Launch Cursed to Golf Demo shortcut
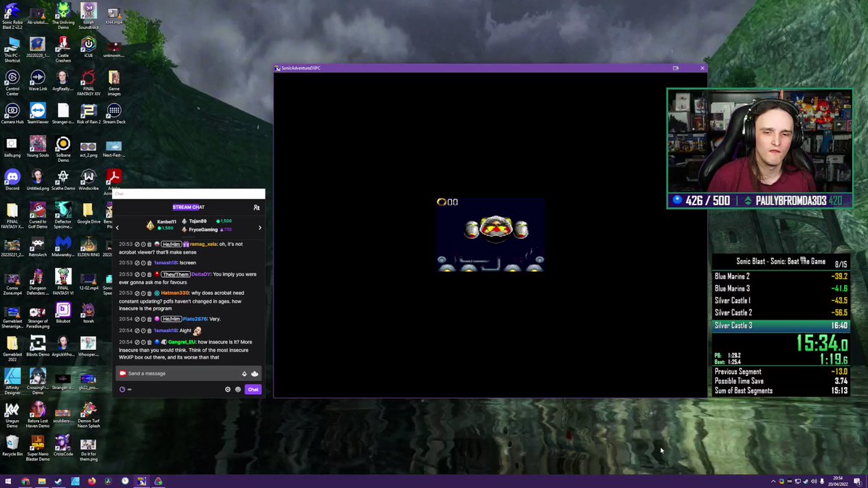 coord(38,215)
